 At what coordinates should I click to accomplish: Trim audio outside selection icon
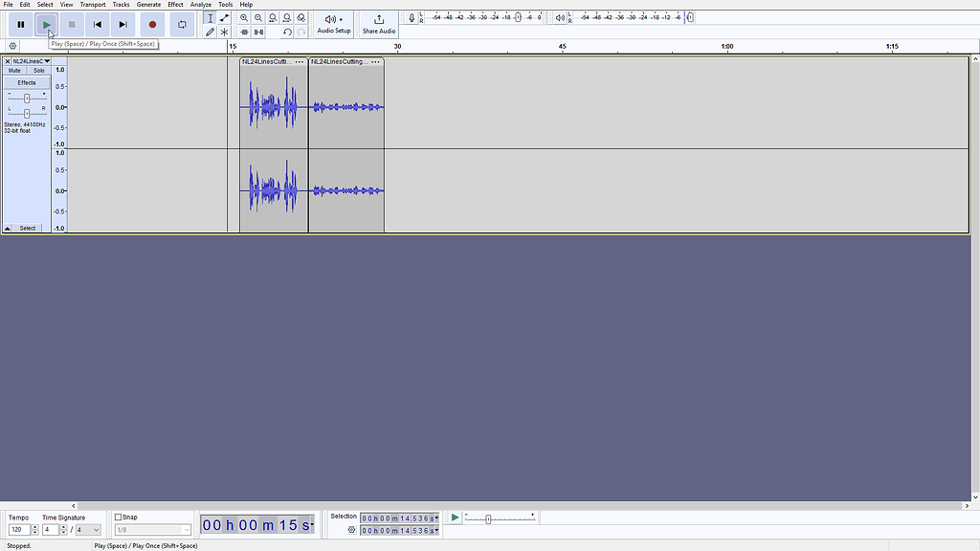coord(244,32)
